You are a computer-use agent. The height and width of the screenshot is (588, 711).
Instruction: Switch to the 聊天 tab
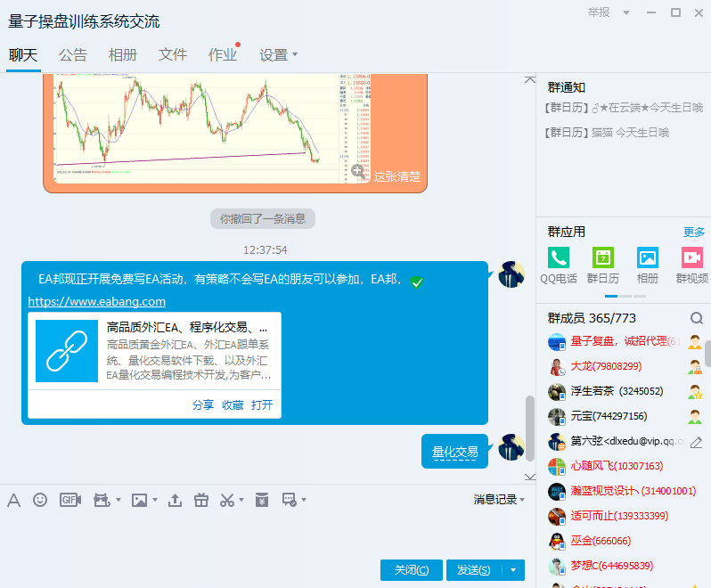tap(23, 55)
